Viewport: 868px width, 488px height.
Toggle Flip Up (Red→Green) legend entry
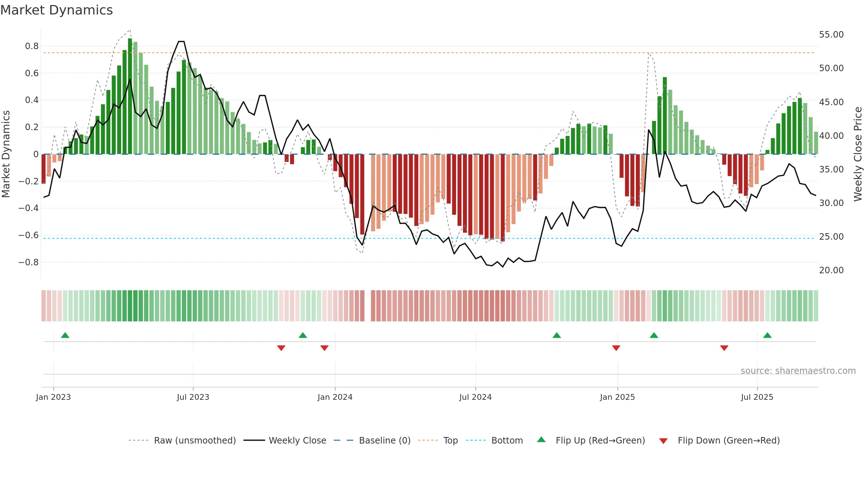pyautogui.click(x=591, y=440)
